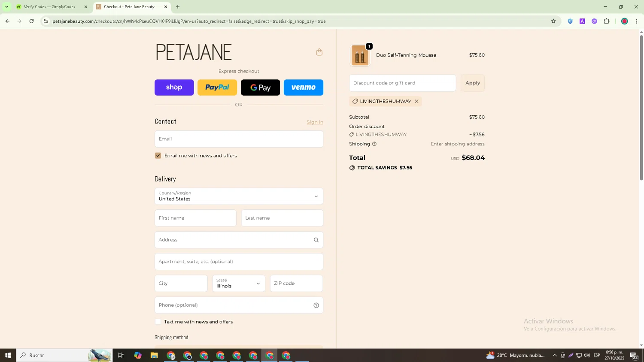Choose Google Pay express checkout
The height and width of the screenshot is (362, 644).
(x=260, y=87)
